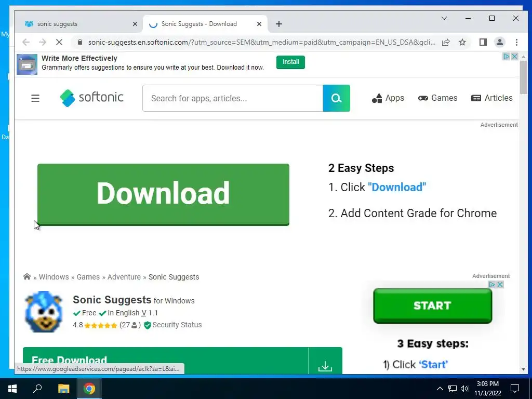Click the Games controller icon
The width and height of the screenshot is (532, 399).
(x=423, y=98)
